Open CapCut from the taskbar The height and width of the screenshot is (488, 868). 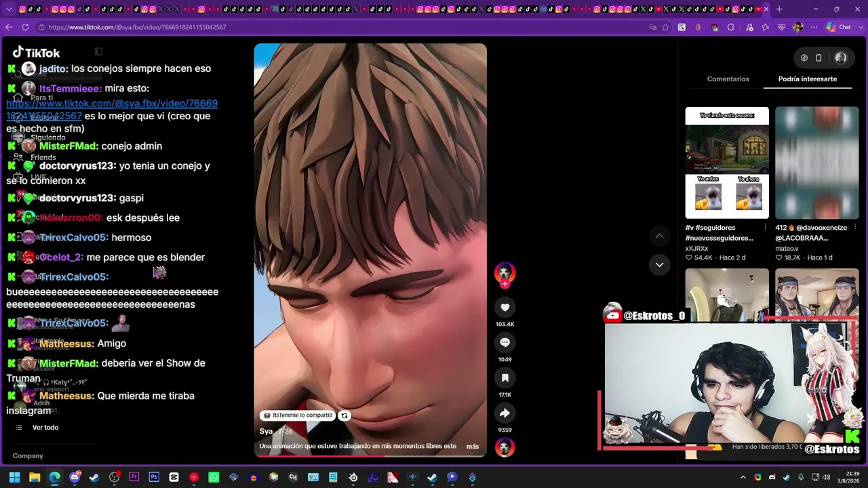[x=174, y=478]
